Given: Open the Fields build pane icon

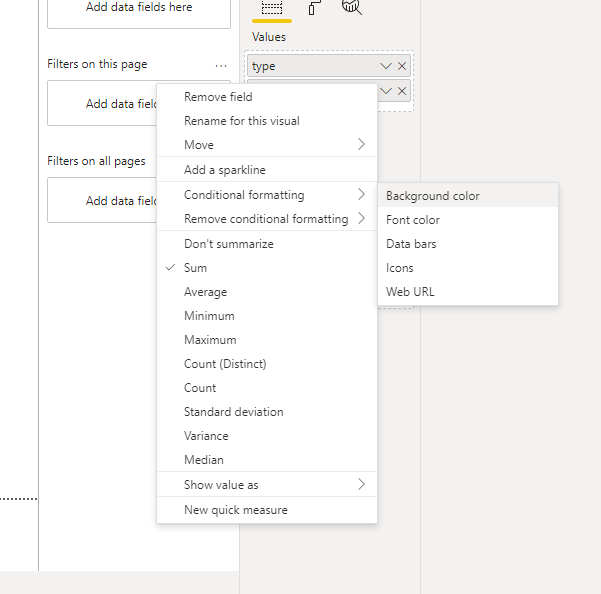Looking at the screenshot, I should (x=272, y=8).
